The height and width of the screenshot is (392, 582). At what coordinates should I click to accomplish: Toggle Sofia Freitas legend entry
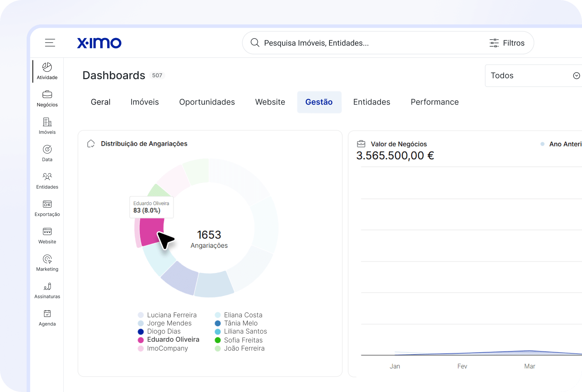(x=239, y=340)
